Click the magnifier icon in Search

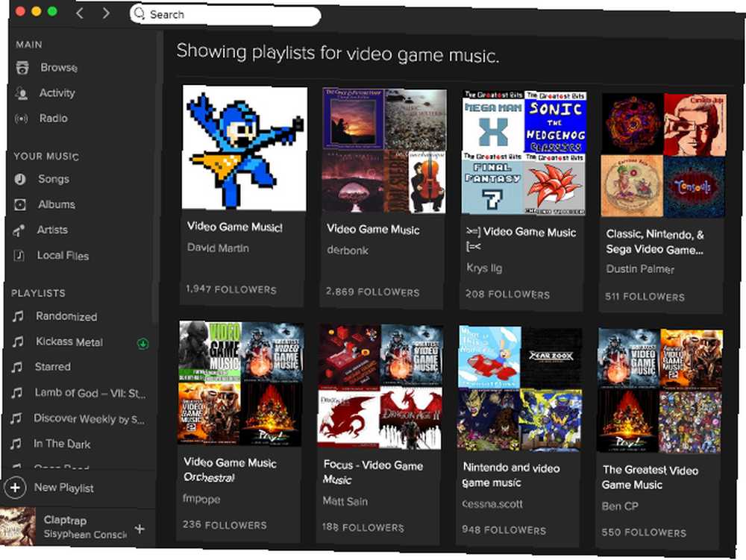(139, 13)
